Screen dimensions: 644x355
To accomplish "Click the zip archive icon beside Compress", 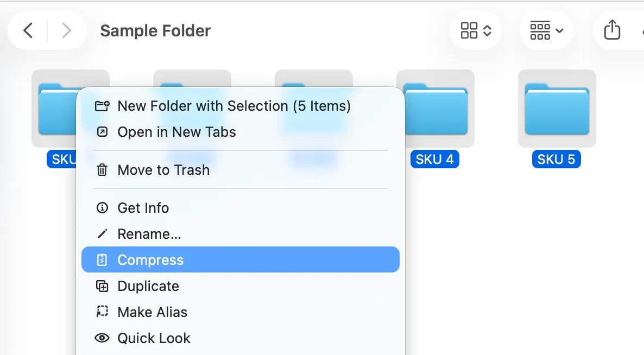I will [102, 259].
